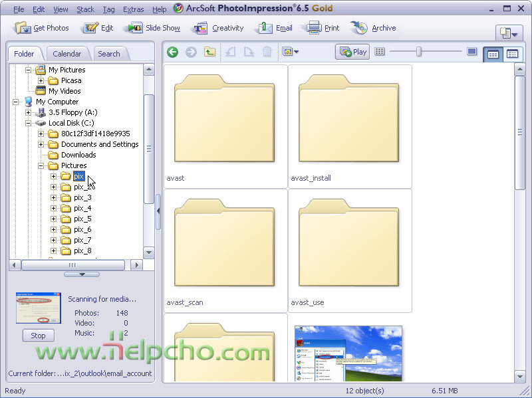This screenshot has height=398, width=532.
Task: Expand the Picasa folder
Action: coord(41,80)
